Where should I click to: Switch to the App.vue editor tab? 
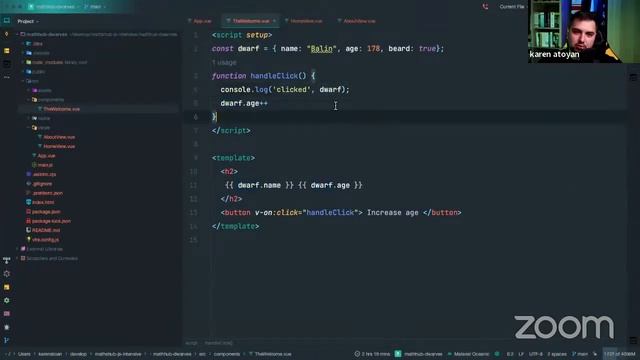[200, 21]
